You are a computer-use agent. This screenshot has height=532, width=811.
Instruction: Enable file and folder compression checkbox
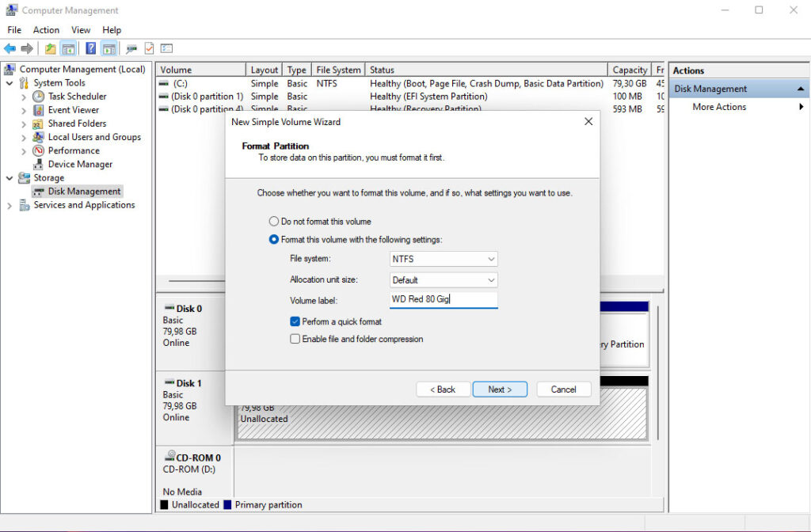[295, 339]
